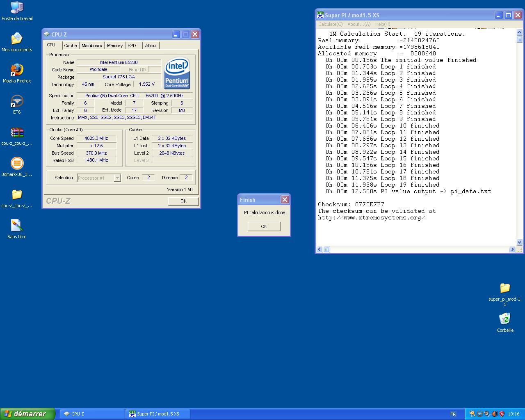525x420 pixels.
Task: Click the taskbar clock showing 10:16
Action: 514,414
